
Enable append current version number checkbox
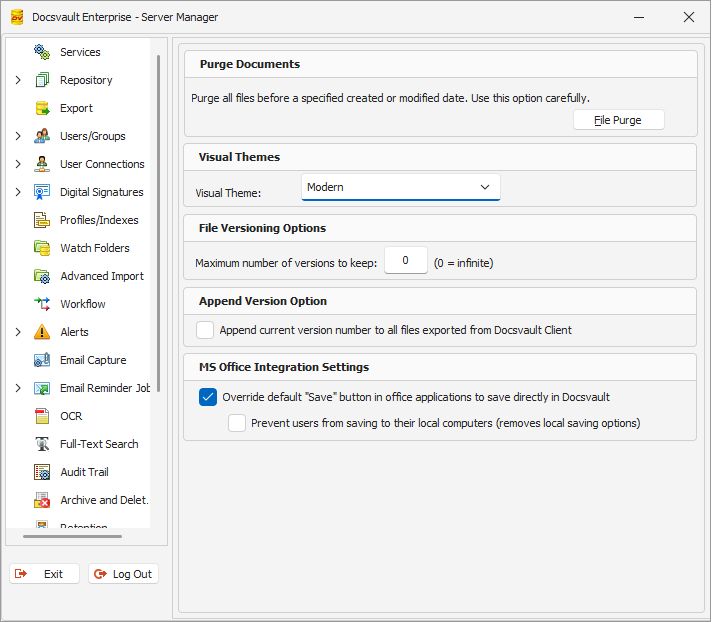[x=205, y=330]
